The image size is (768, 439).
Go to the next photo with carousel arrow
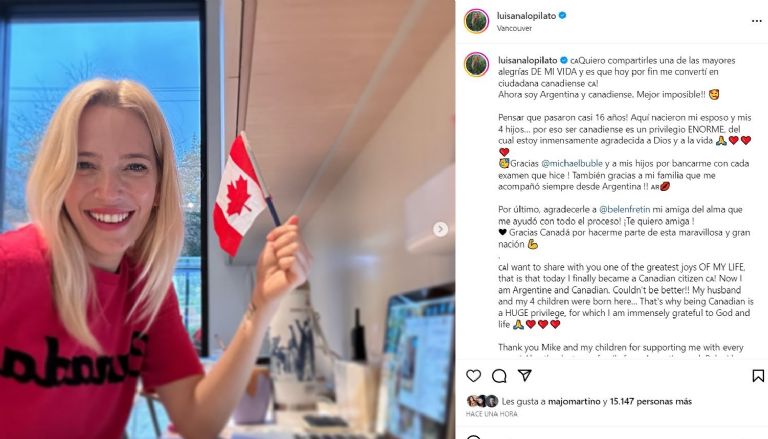[x=440, y=229]
